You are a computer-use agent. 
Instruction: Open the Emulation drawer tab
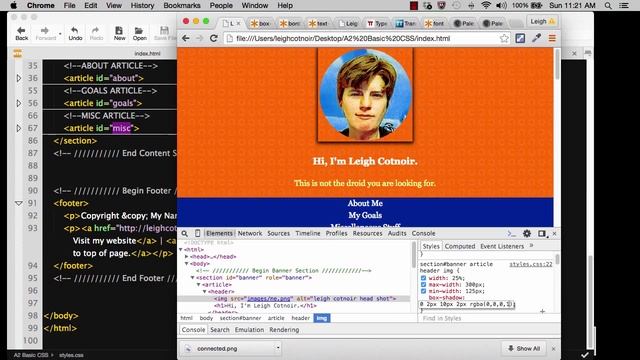tap(249, 330)
